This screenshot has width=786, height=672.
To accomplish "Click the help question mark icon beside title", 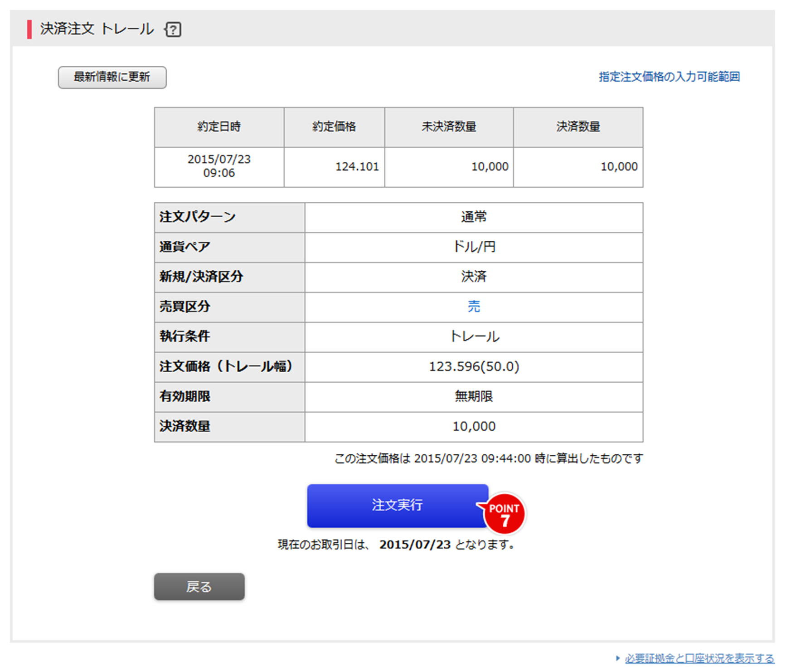I will coord(173,29).
